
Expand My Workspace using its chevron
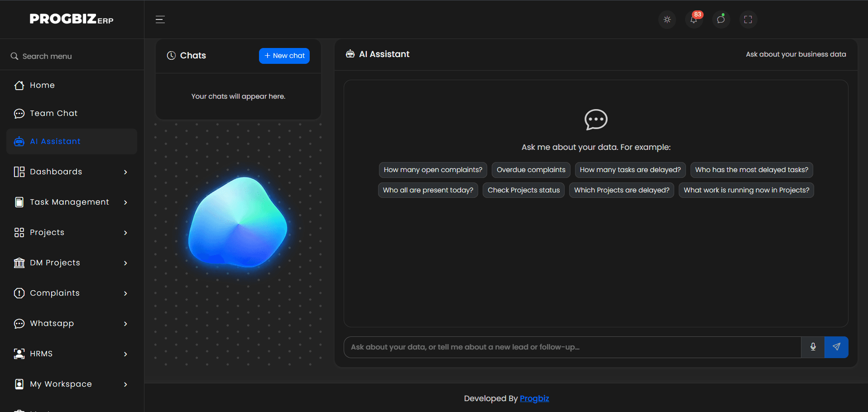(125, 384)
